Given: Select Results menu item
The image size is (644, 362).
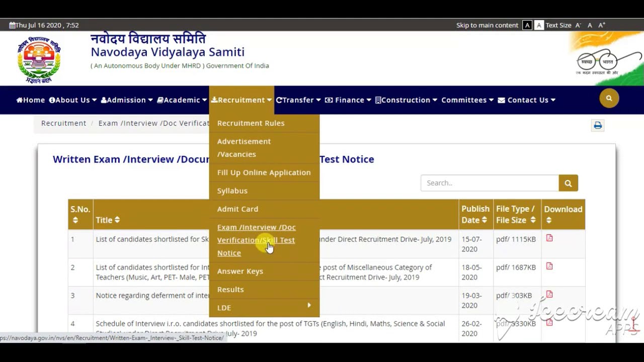Looking at the screenshot, I should (x=264, y=289).
